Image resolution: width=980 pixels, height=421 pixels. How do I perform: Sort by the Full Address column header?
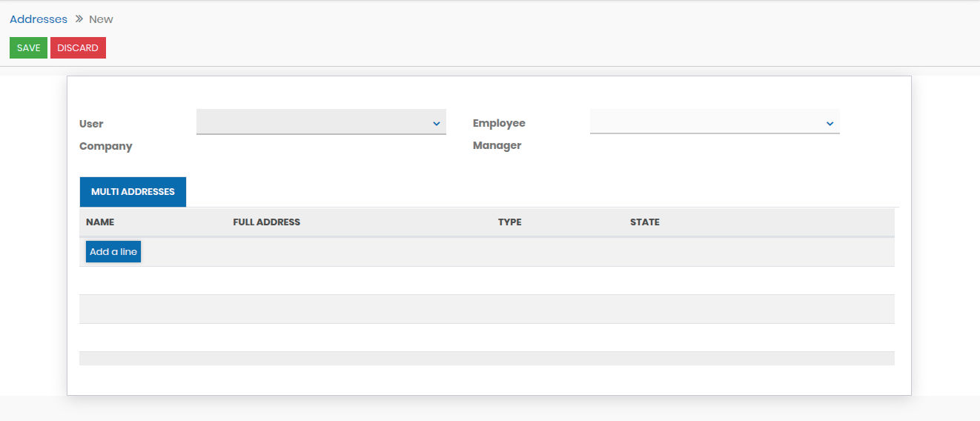[x=266, y=222]
